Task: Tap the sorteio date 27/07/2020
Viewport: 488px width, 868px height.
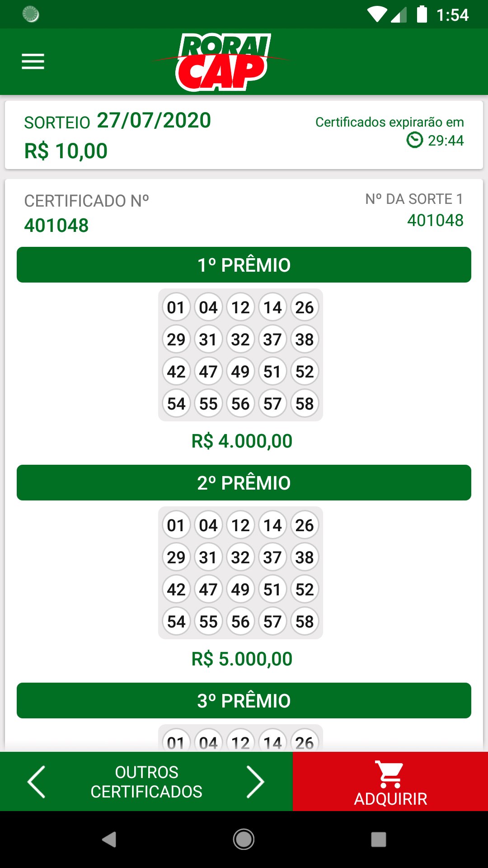Action: [x=154, y=121]
